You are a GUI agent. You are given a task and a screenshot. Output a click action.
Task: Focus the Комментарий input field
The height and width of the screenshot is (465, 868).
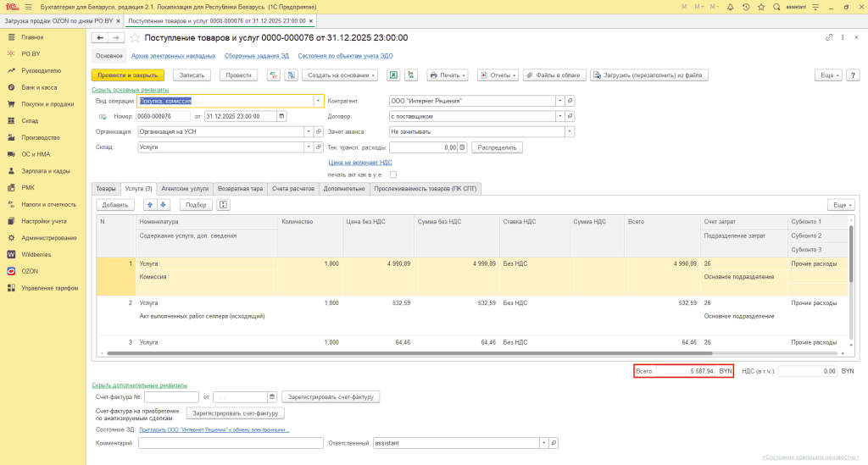click(x=231, y=444)
